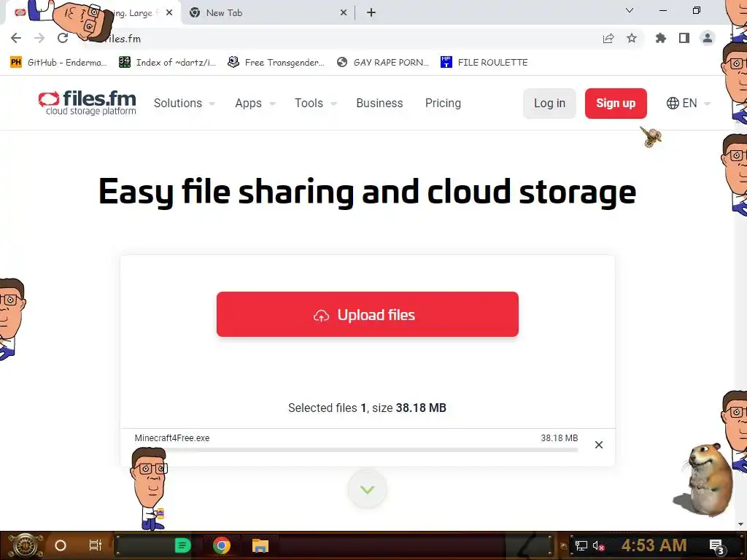This screenshot has height=560, width=747.
Task: Open Chrome from the taskbar
Action: point(222,545)
